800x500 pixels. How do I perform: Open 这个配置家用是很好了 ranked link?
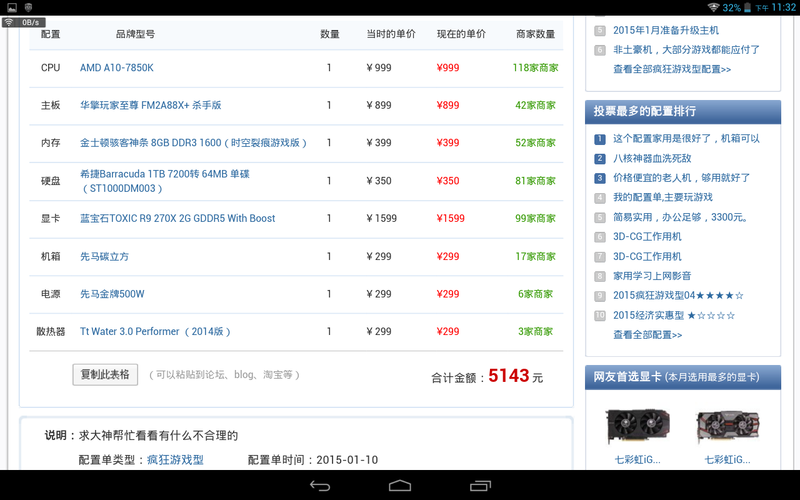686,139
